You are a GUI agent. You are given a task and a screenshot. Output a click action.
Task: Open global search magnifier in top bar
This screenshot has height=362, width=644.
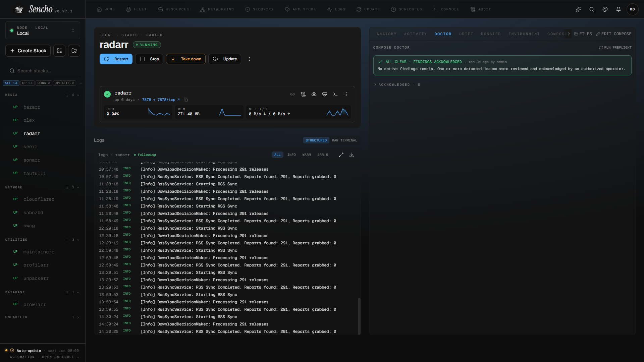click(592, 9)
